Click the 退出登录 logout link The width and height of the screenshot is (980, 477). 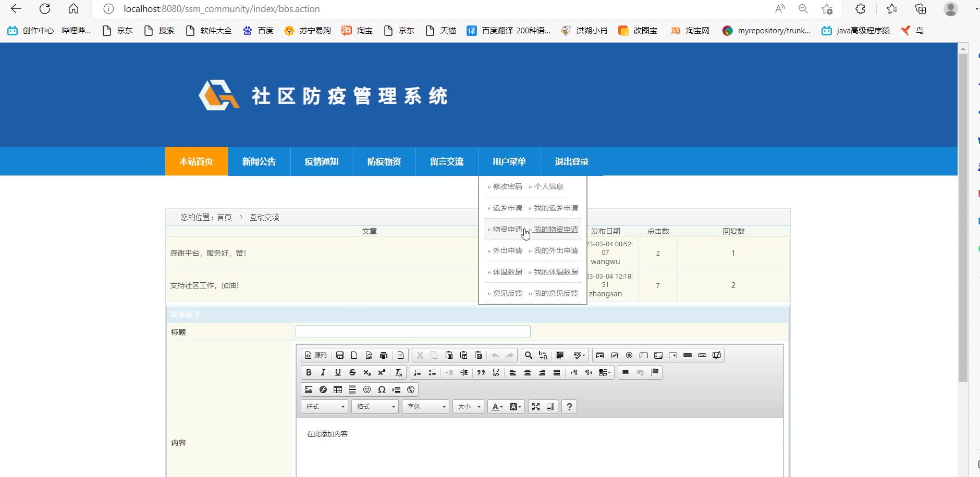coord(572,161)
